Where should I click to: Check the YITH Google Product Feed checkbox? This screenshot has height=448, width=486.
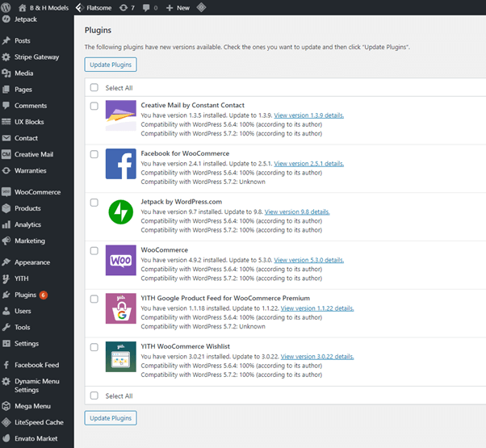(94, 299)
